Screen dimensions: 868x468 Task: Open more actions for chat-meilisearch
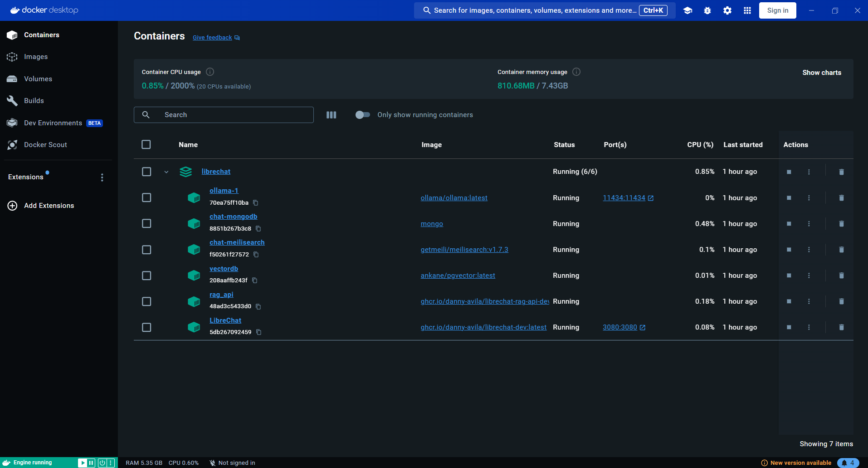tap(809, 250)
